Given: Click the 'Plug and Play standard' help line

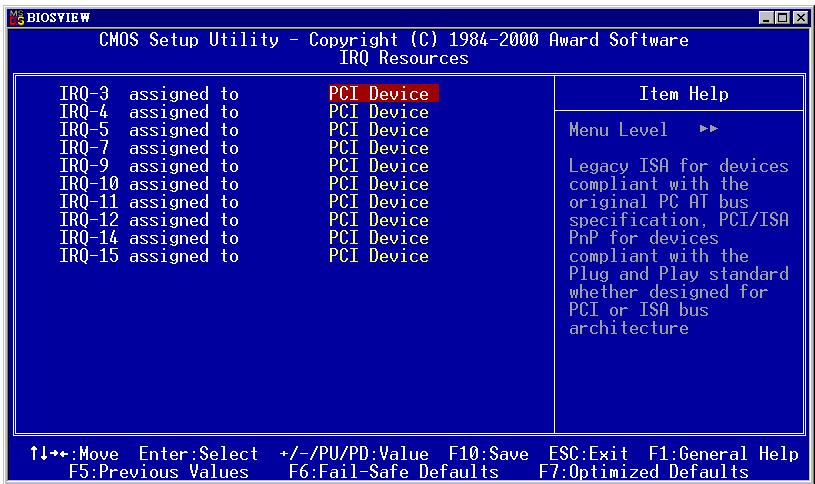Looking at the screenshot, I should click(678, 274).
